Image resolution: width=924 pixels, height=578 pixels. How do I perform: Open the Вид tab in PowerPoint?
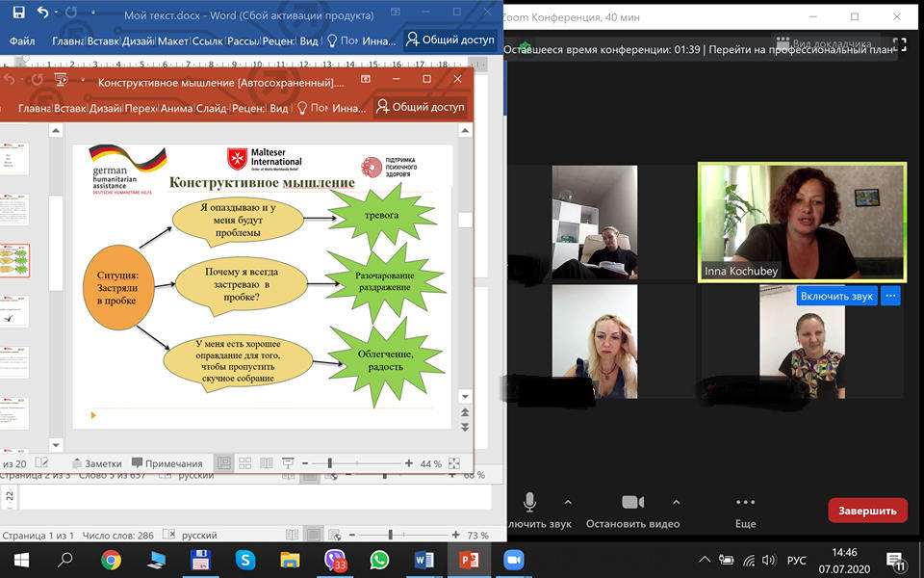pyautogui.click(x=279, y=108)
